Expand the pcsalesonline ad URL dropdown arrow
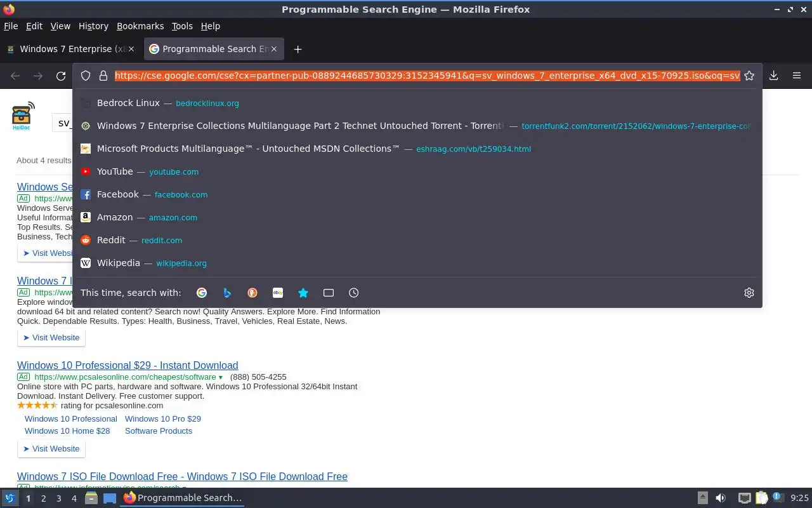Image resolution: width=812 pixels, height=508 pixels. point(221,377)
